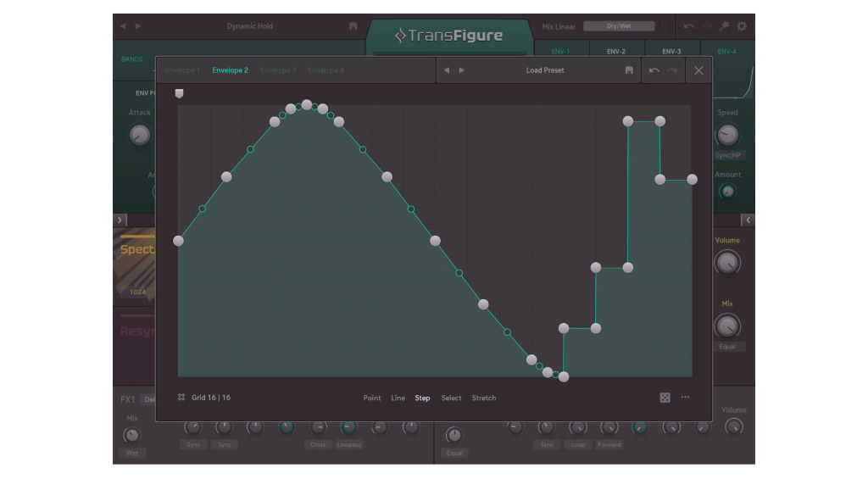Switch to the ENV-3 tab in the main window
Screen dimensions: 868x479
point(671,51)
